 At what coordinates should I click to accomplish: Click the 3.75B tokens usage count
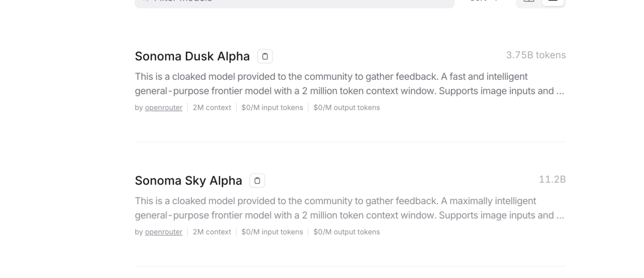(x=535, y=55)
